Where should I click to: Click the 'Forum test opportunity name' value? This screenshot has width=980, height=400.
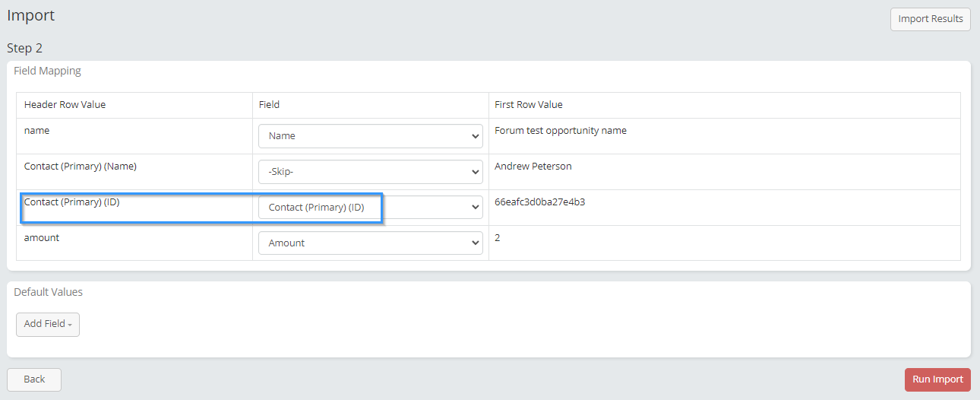tap(560, 131)
